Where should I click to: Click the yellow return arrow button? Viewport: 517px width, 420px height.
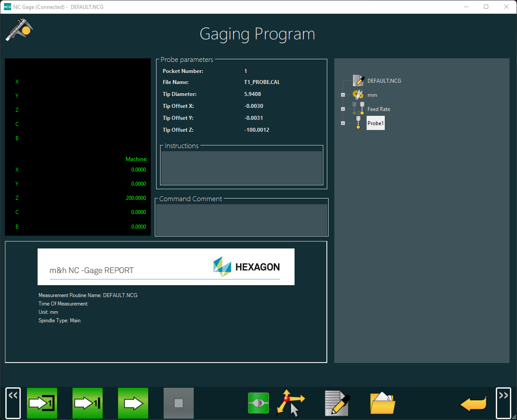pyautogui.click(x=473, y=403)
